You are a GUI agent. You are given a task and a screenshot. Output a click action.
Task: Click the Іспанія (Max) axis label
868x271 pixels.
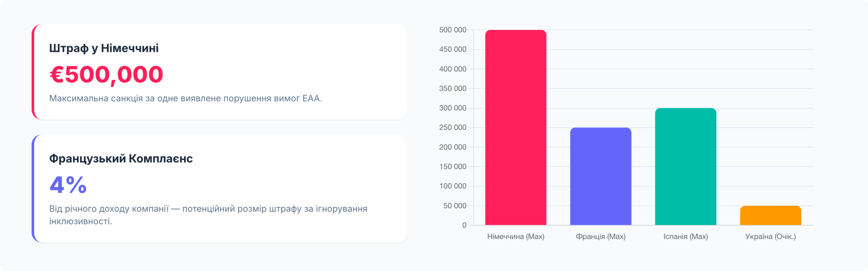(x=686, y=237)
